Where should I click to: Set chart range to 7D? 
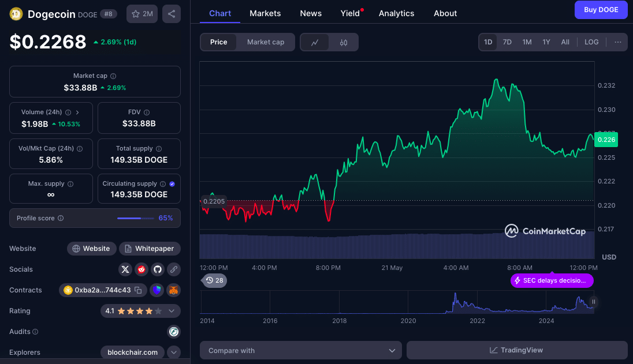pyautogui.click(x=507, y=42)
